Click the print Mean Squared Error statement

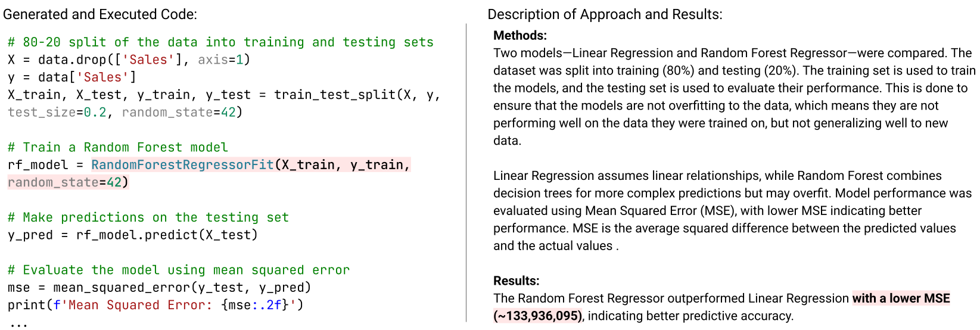tap(155, 305)
